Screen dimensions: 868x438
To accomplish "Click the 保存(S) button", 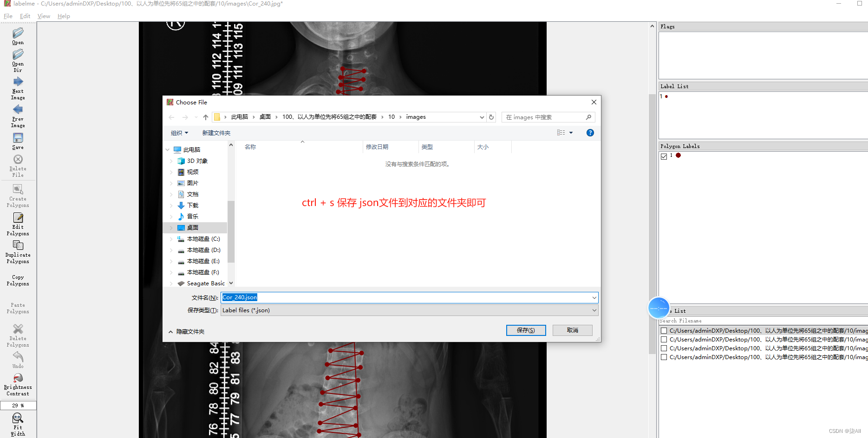I will click(x=526, y=330).
